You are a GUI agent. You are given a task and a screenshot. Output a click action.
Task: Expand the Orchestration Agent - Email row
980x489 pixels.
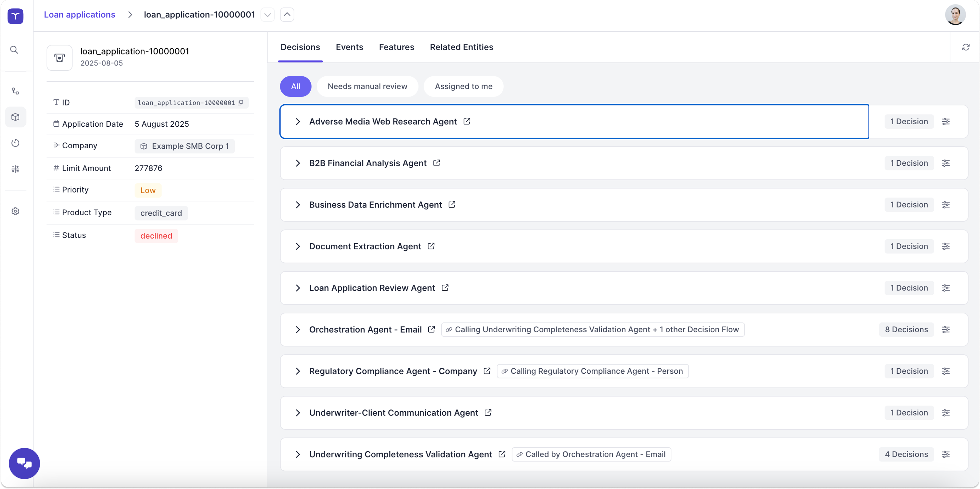coord(298,329)
